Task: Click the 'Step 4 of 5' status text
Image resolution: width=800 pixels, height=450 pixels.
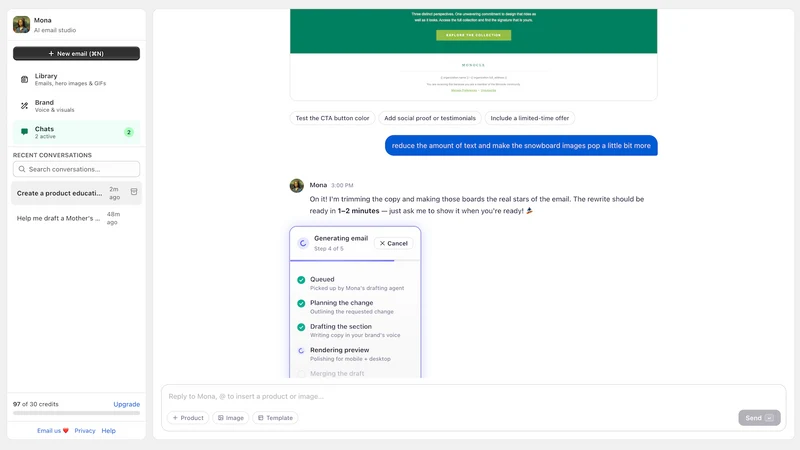Action: pyautogui.click(x=329, y=248)
